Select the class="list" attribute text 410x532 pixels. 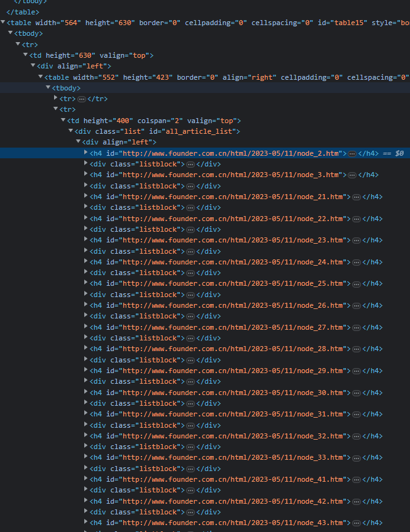(x=120, y=131)
